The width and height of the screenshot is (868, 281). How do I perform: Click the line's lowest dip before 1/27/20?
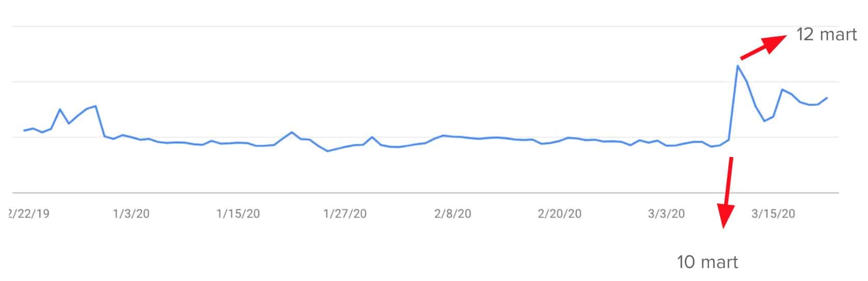click(x=327, y=151)
